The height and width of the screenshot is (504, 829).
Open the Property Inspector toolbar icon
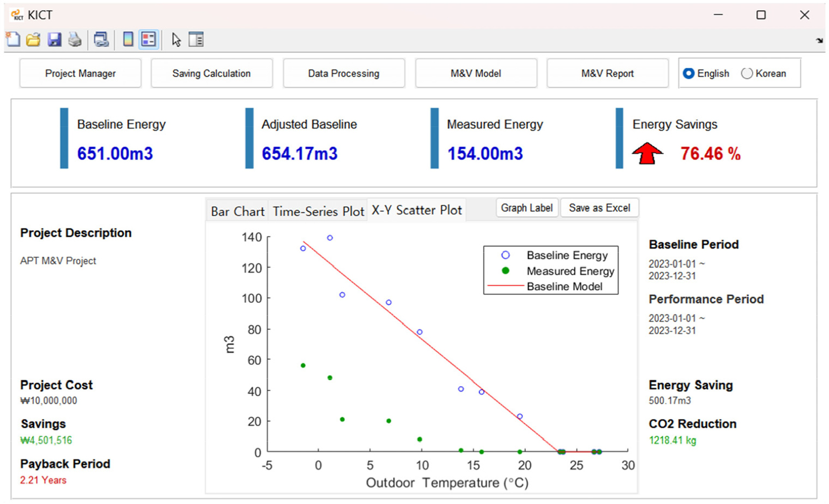(196, 39)
